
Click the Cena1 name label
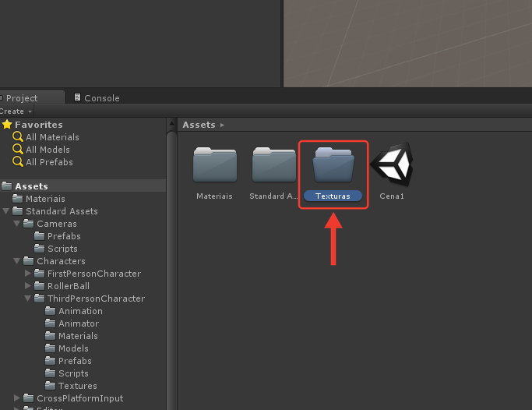click(392, 196)
